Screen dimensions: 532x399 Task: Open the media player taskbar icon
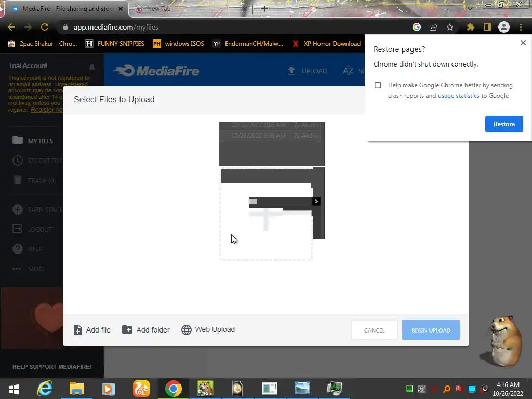coord(109,389)
